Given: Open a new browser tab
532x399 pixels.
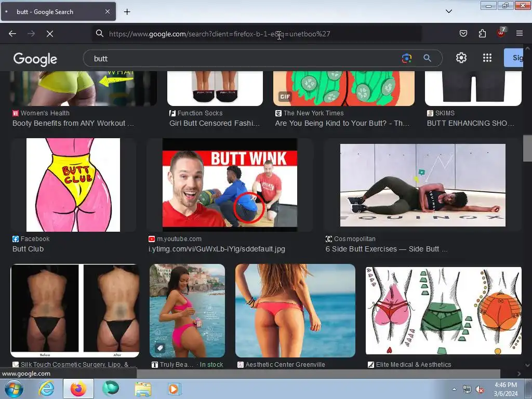Looking at the screenshot, I should click(127, 12).
